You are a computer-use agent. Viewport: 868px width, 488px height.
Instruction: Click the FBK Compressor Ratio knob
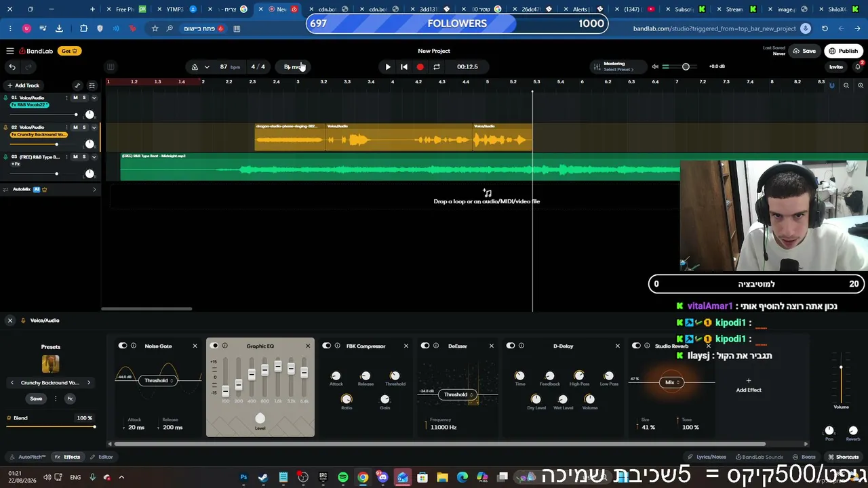(x=347, y=399)
